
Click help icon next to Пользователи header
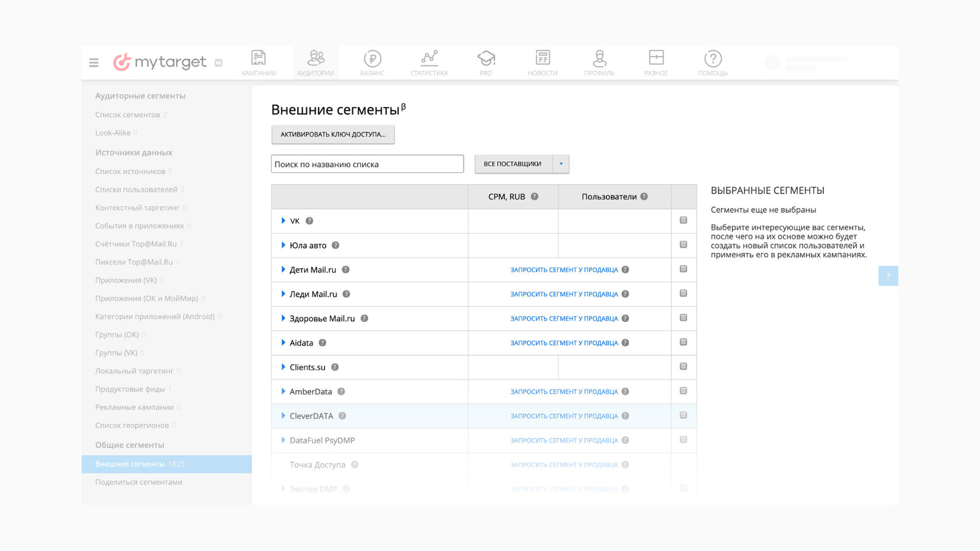pos(644,196)
